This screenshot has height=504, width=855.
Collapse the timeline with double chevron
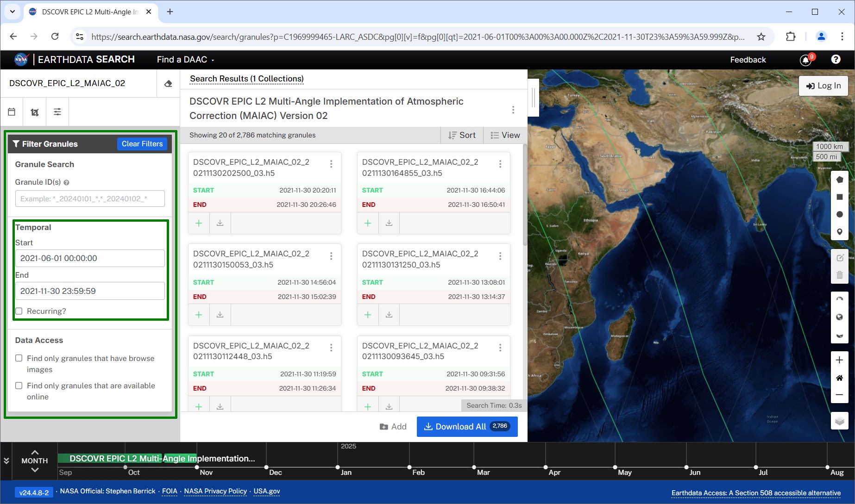click(6, 461)
